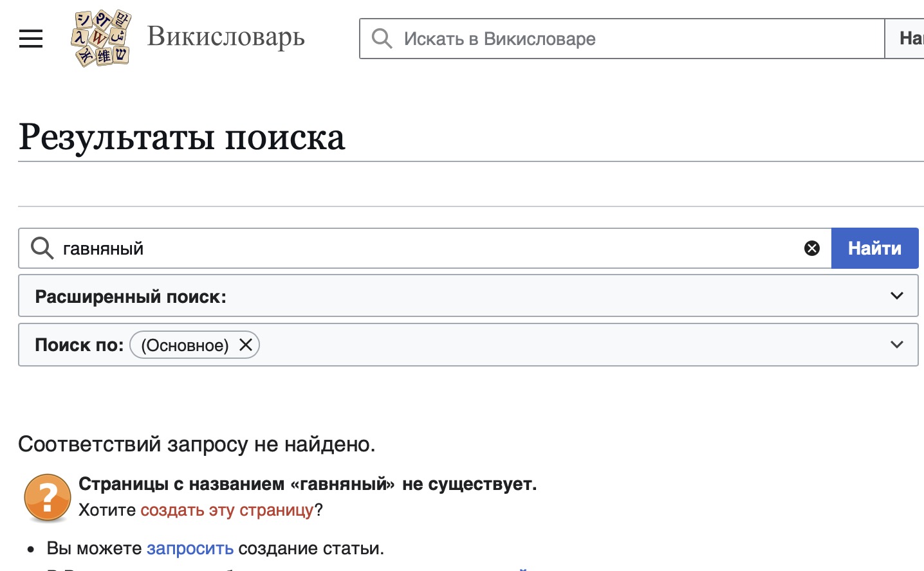Viewport: 924px width, 571px height.
Task: Remove the (Основное) tag with its X
Action: point(246,345)
